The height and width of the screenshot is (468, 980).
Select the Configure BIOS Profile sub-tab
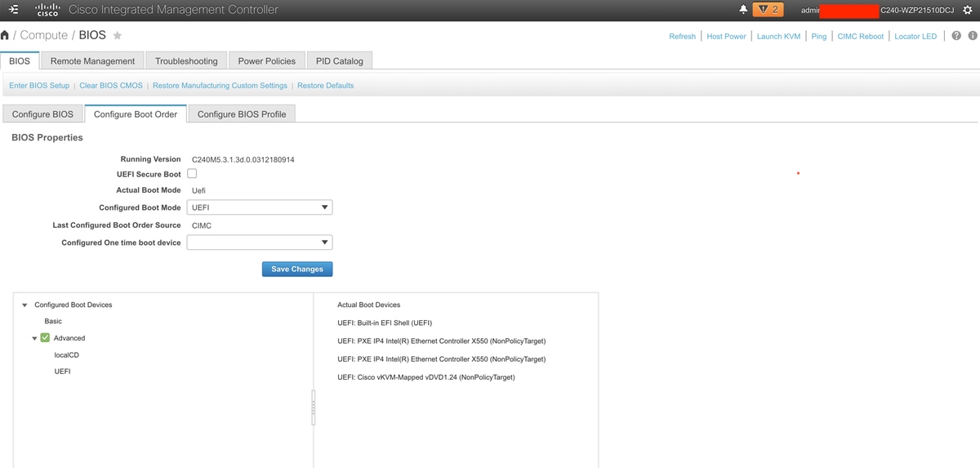(242, 114)
